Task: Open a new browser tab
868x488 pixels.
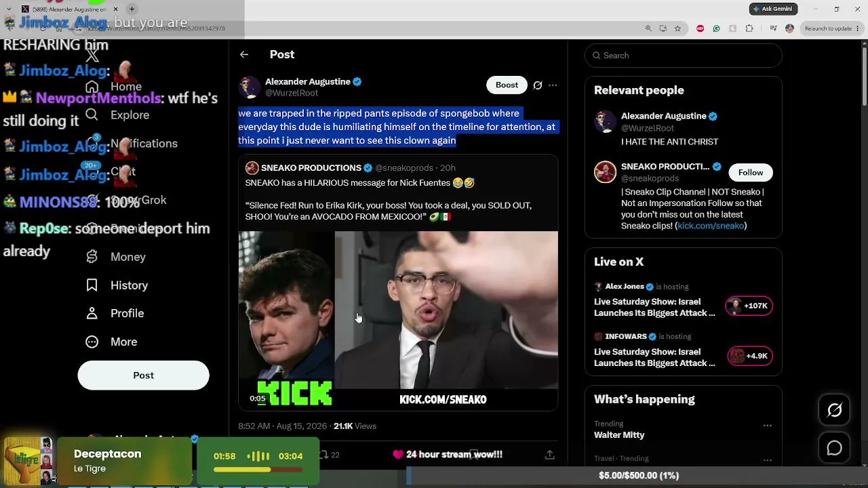Action: 132,9
